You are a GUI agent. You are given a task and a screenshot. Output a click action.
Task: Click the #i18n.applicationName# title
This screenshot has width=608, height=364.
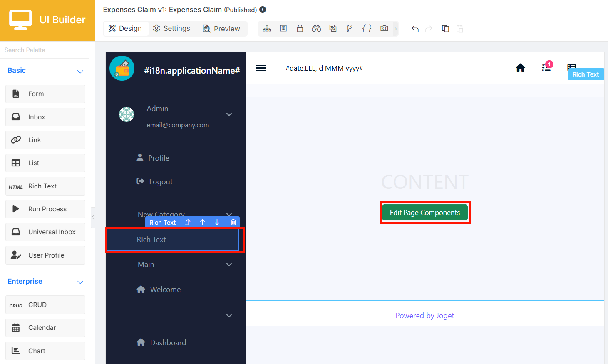tap(192, 71)
